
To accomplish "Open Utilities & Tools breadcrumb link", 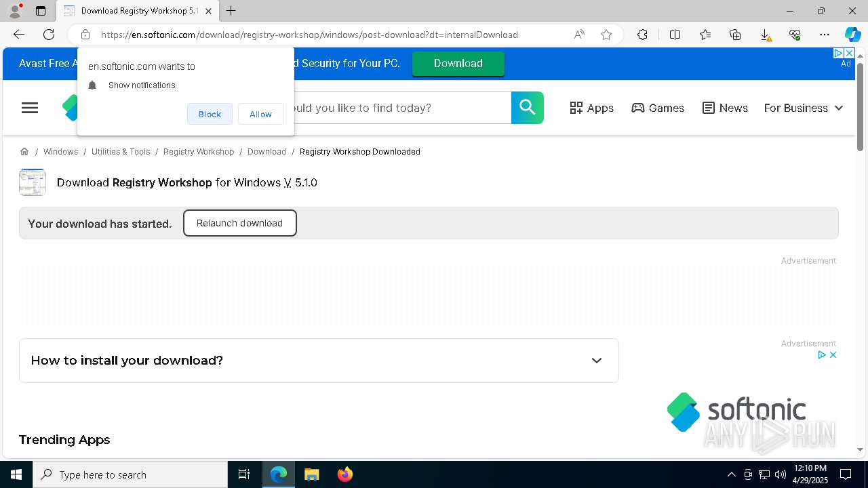I will [121, 152].
